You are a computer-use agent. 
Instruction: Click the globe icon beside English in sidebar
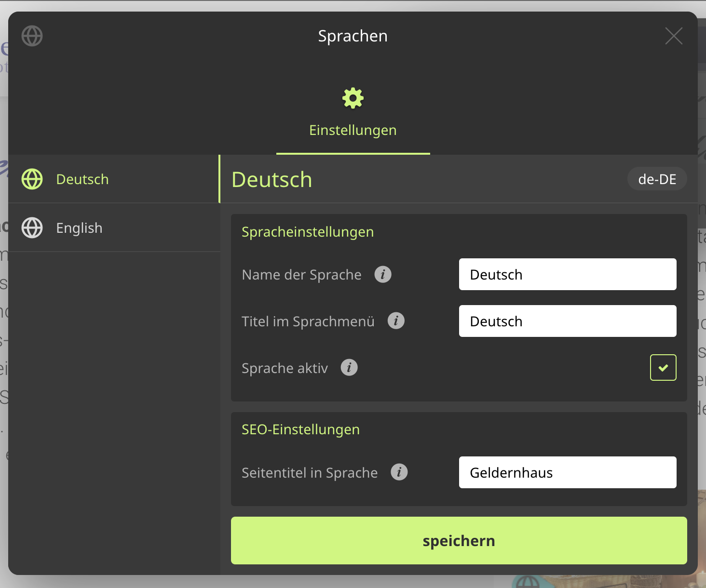32,228
